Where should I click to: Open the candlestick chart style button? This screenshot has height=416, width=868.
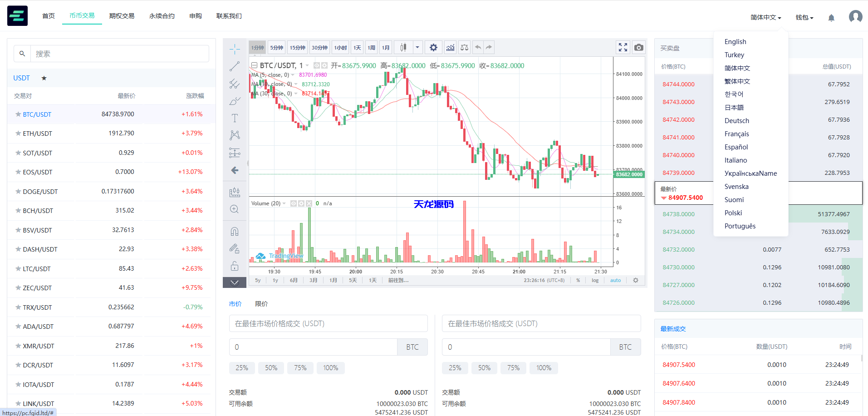[403, 47]
